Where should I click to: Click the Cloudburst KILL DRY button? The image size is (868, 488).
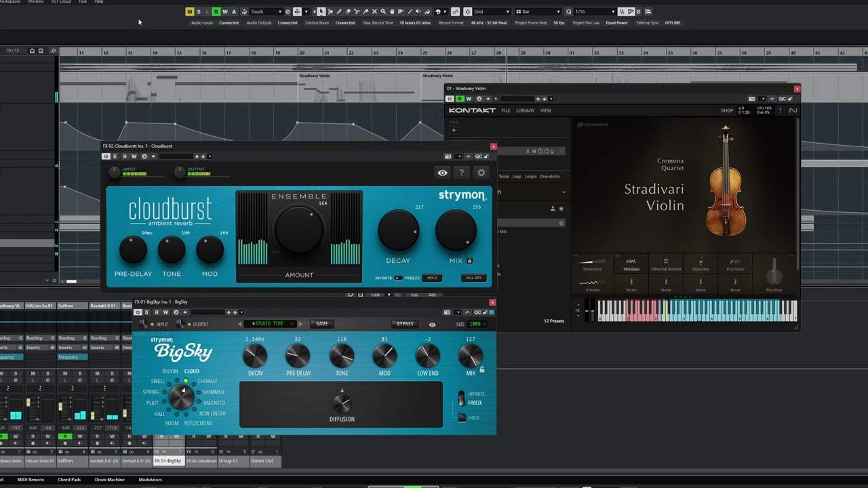point(473,278)
